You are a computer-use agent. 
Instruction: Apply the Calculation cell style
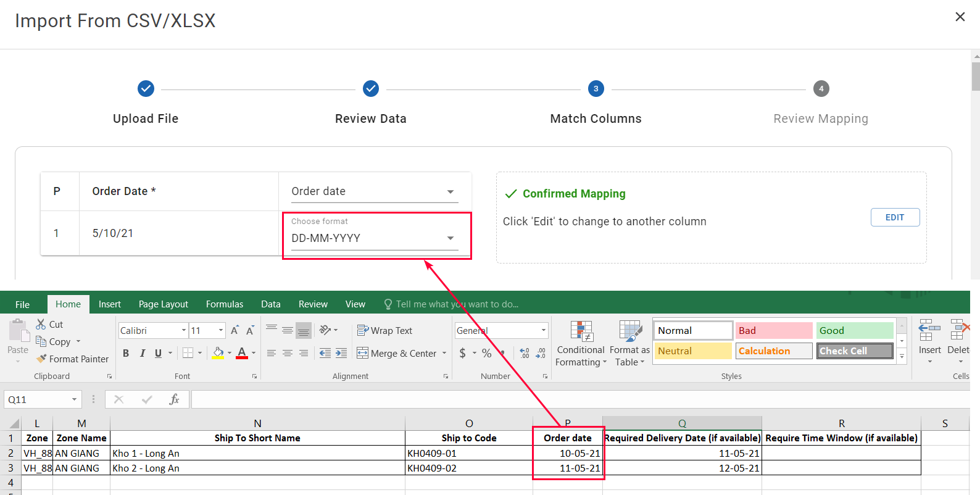pyautogui.click(x=774, y=351)
